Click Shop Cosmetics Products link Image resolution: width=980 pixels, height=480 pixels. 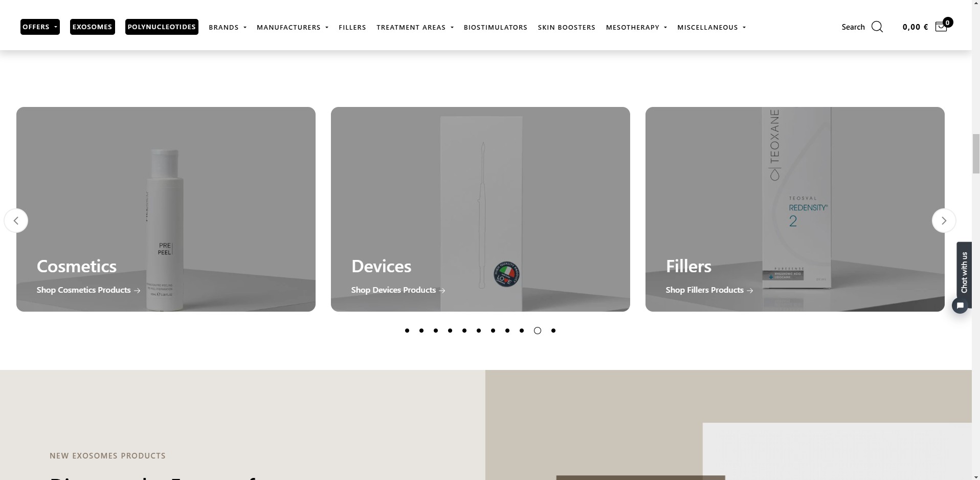[88, 290]
